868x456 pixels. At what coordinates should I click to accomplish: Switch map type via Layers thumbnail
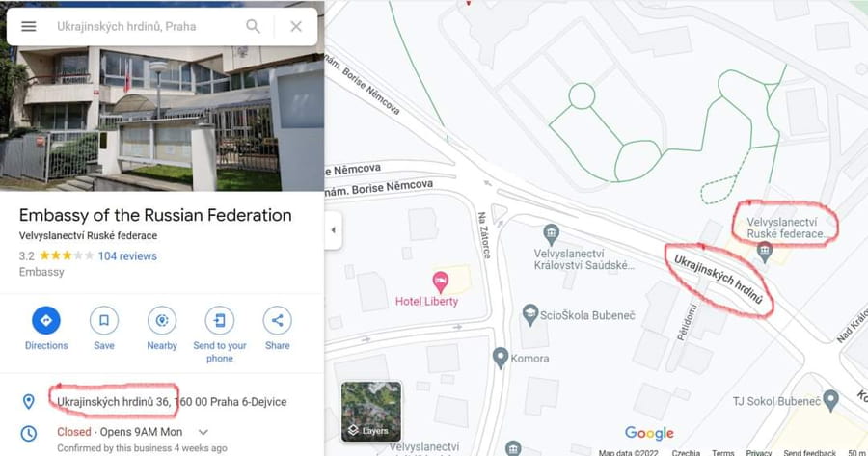pyautogui.click(x=371, y=412)
